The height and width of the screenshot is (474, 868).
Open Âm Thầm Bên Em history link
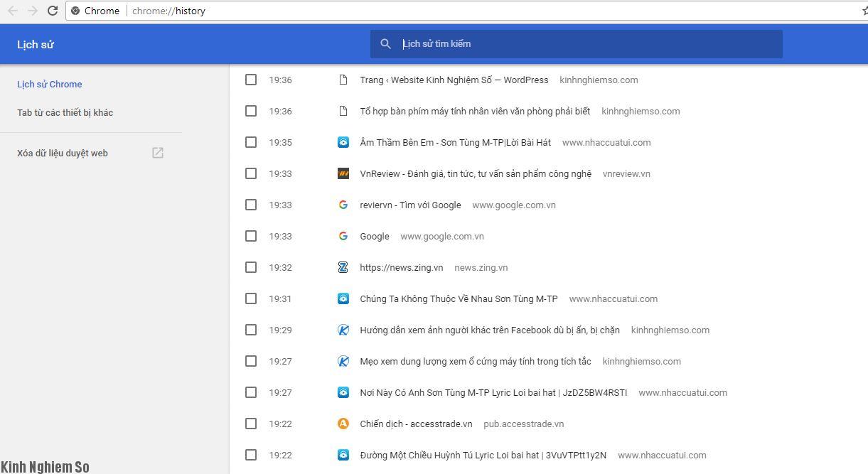456,142
